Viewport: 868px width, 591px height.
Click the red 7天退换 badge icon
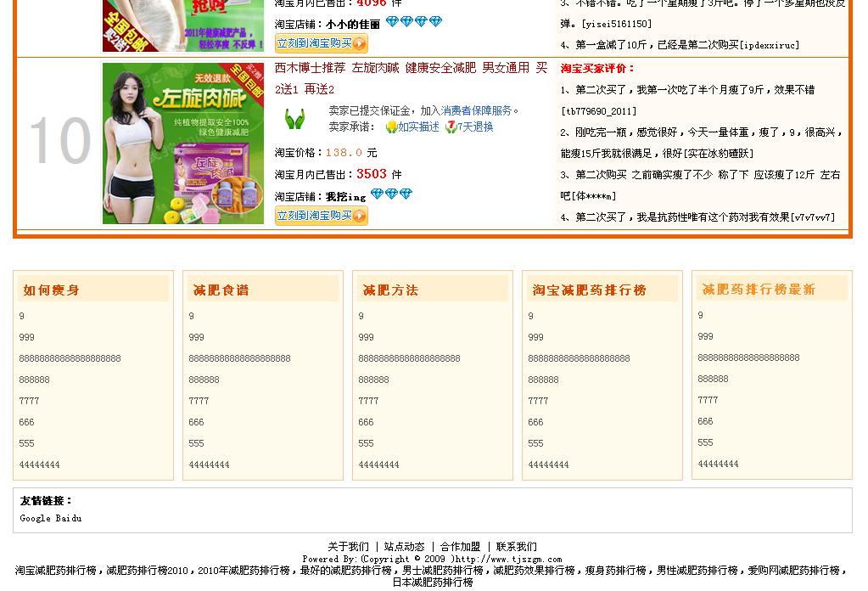click(451, 127)
